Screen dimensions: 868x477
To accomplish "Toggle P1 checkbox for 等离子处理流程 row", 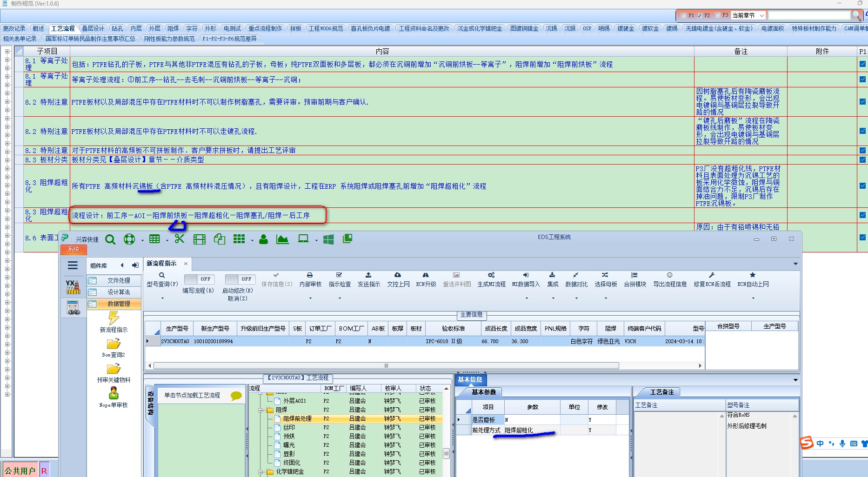I will [862, 79].
